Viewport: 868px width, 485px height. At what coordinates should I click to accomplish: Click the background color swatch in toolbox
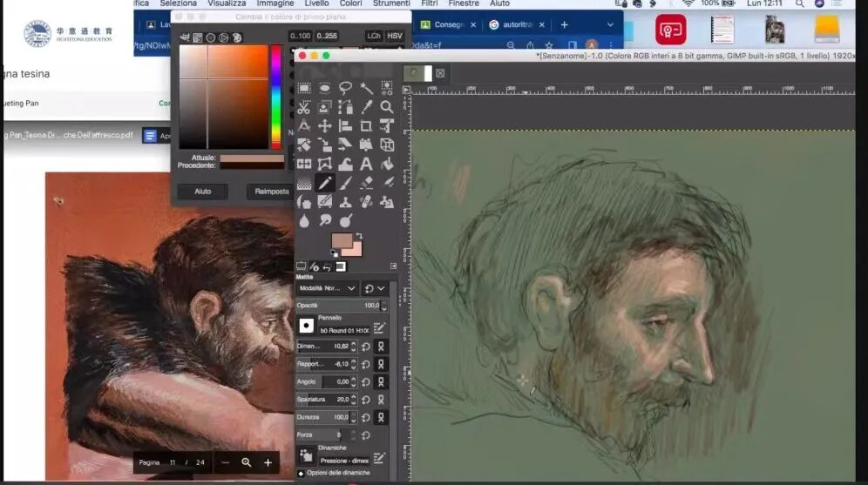pyautogui.click(x=356, y=251)
